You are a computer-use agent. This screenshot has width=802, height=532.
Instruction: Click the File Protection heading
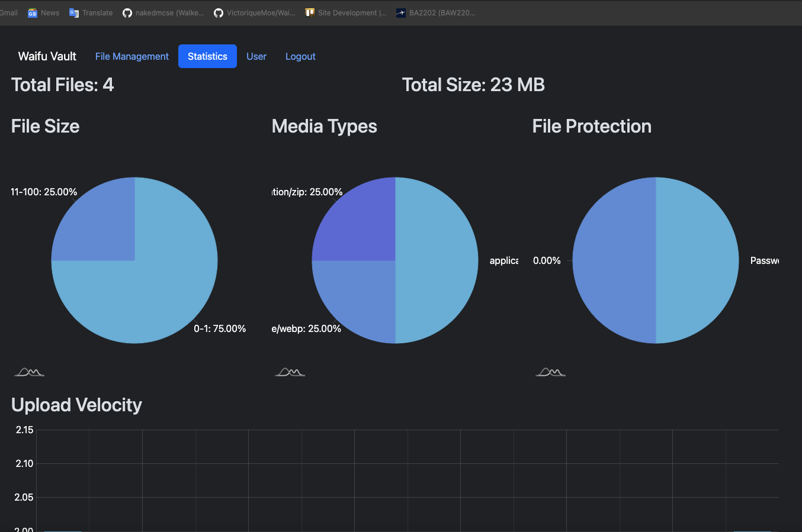[592, 126]
